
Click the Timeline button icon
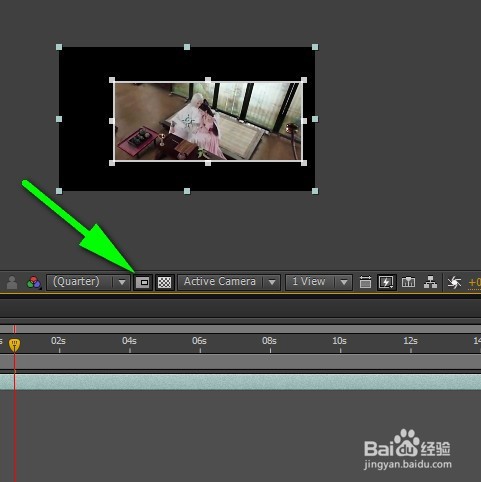tap(408, 283)
